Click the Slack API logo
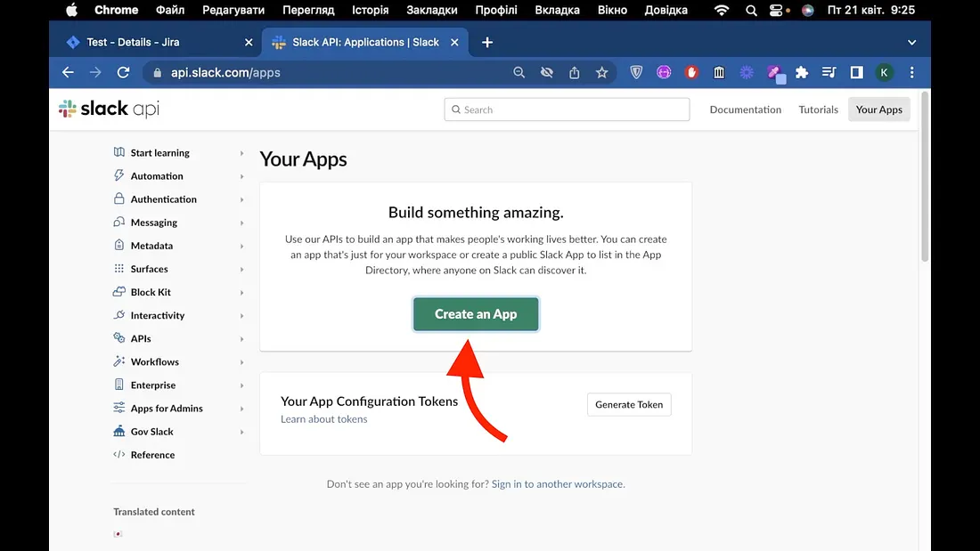This screenshot has height=551, width=980. pos(109,109)
